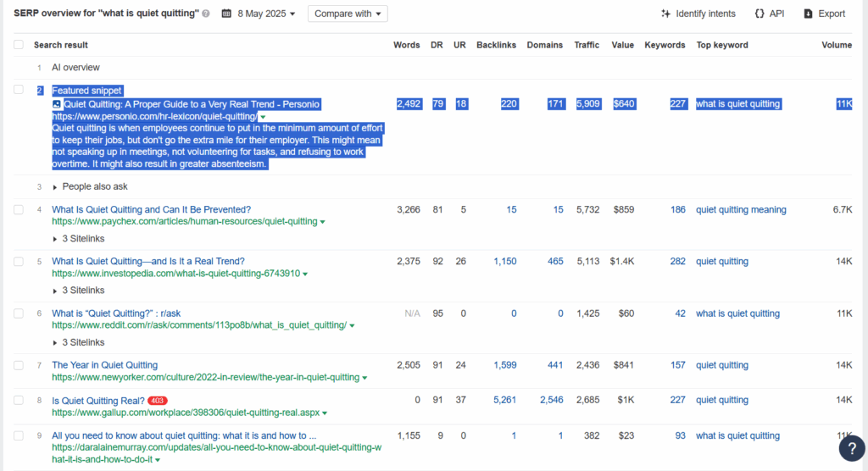Click the Identify intents sparkle icon
868x471 pixels.
[x=666, y=14]
